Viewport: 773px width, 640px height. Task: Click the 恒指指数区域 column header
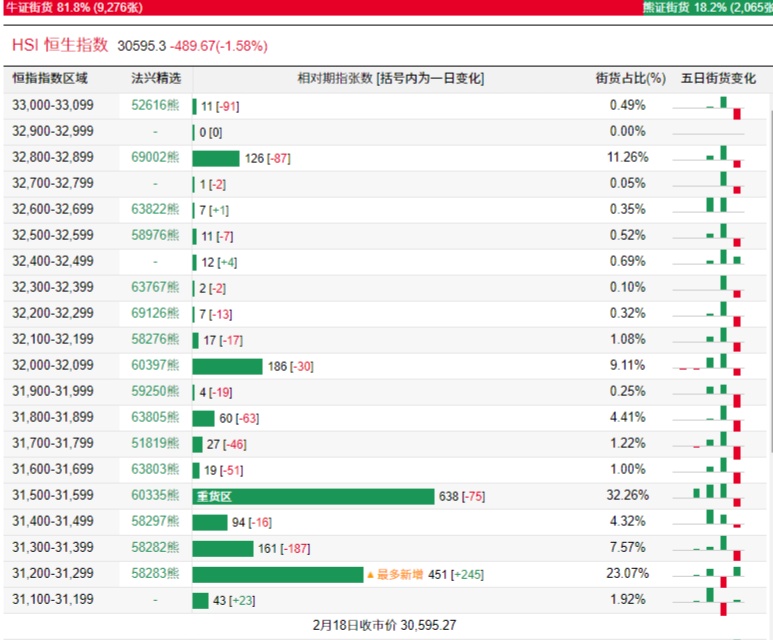pos(50,78)
